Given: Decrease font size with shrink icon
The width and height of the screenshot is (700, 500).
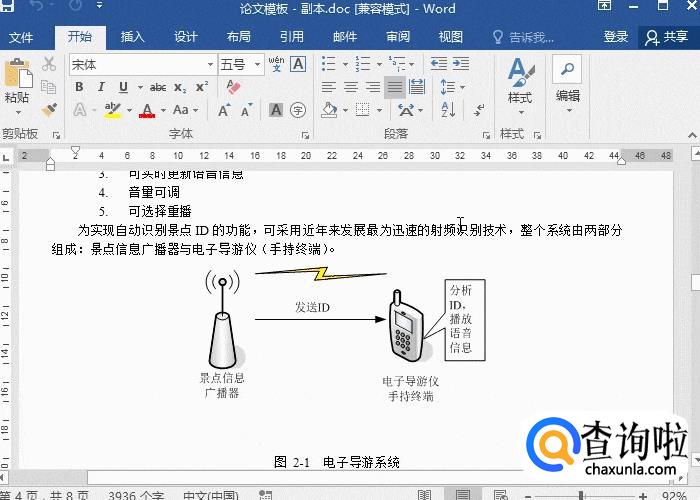Looking at the screenshot, I should (246, 110).
